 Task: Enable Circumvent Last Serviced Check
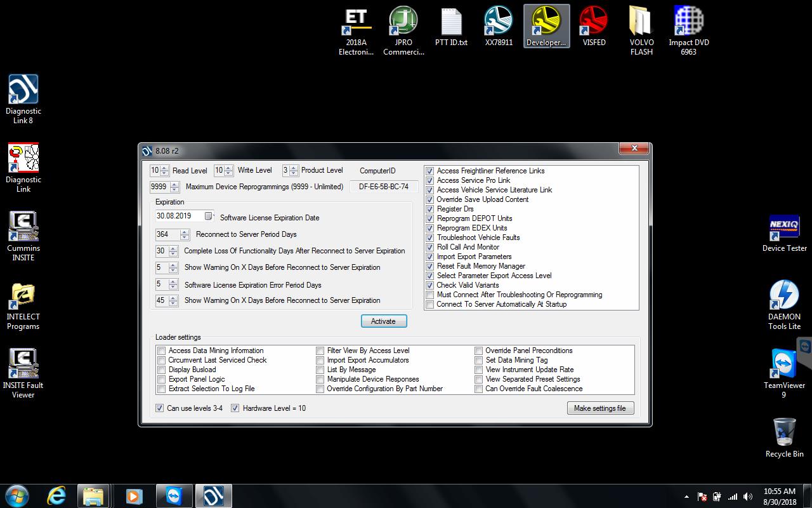point(162,360)
